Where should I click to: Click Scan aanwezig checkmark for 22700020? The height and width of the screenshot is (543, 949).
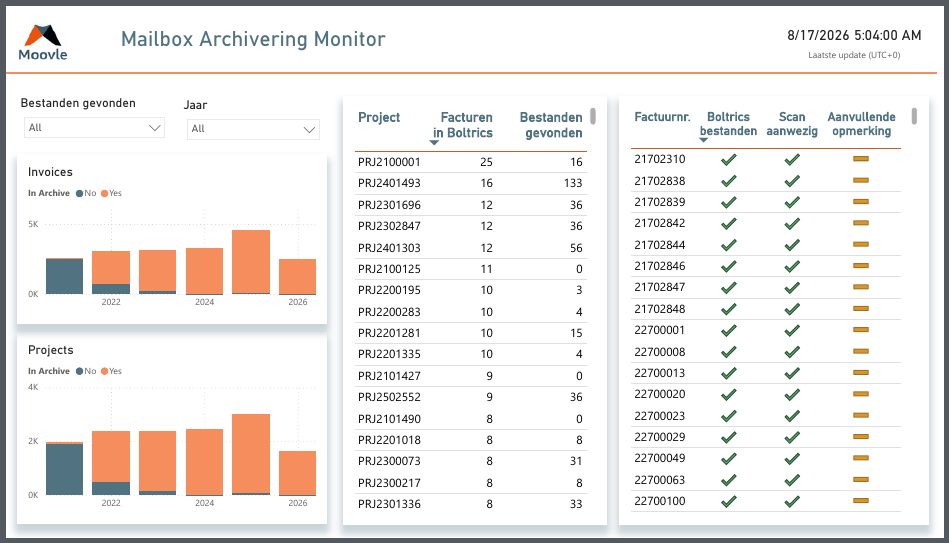(x=792, y=395)
